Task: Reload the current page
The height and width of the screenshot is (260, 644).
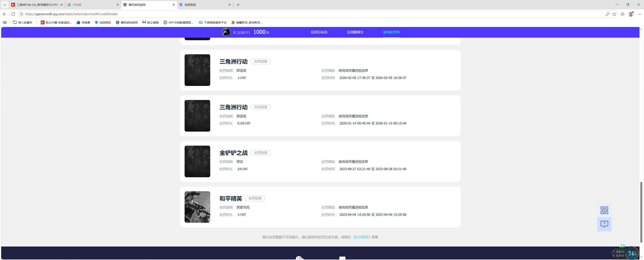Action: (13, 14)
